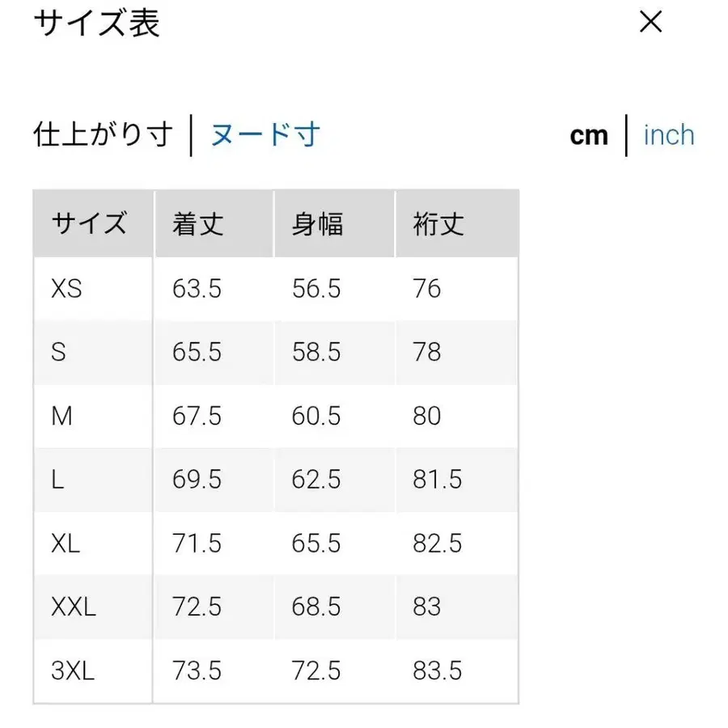Close the サイズ表 size chart

[x=650, y=23]
